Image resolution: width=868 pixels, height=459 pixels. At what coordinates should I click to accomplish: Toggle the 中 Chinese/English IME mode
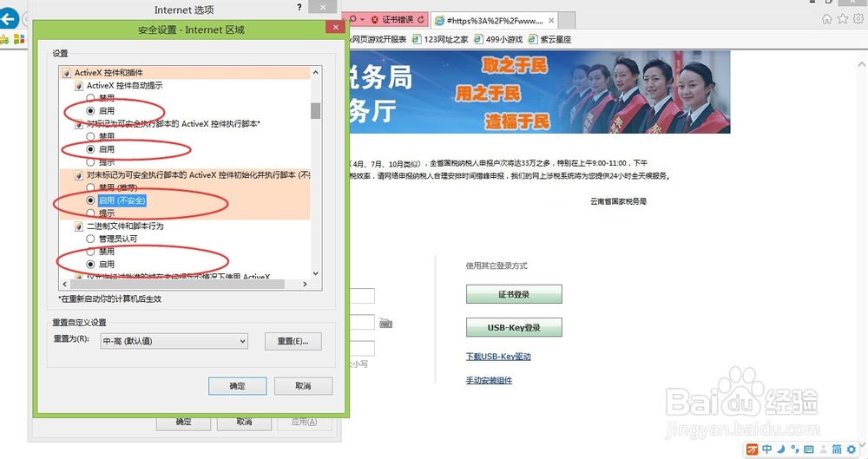pyautogui.click(x=766, y=449)
